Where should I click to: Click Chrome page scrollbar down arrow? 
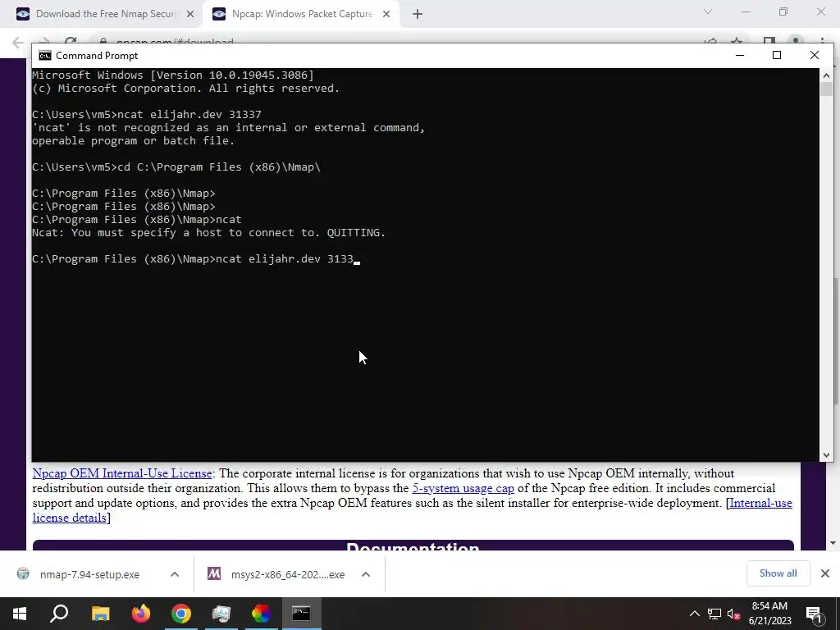coord(833,543)
